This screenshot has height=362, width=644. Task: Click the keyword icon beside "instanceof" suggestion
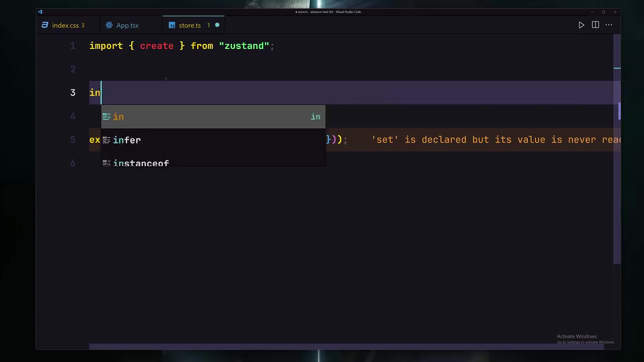107,163
